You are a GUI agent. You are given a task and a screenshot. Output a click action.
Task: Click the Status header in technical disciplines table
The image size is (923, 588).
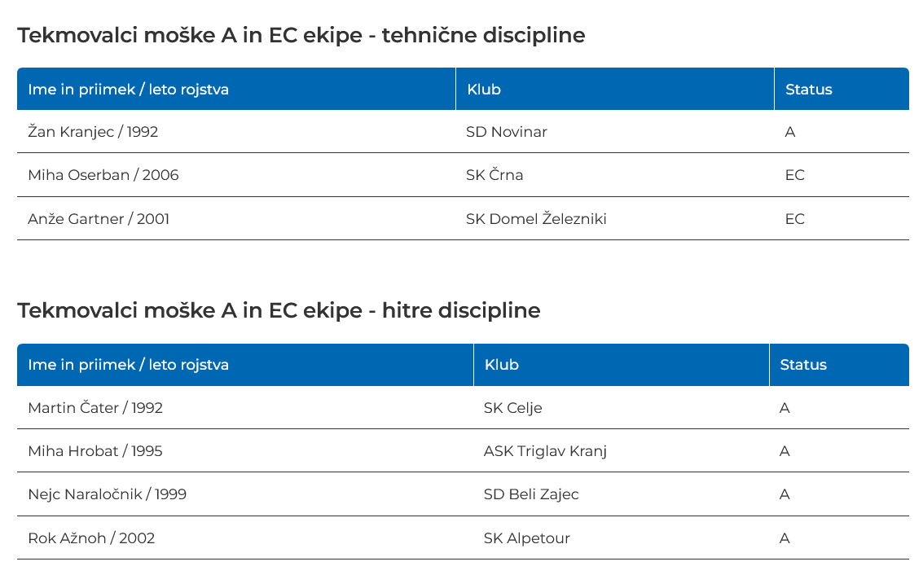point(808,90)
